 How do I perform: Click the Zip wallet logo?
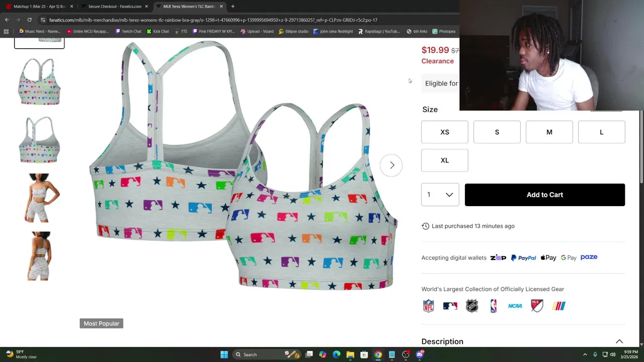498,257
